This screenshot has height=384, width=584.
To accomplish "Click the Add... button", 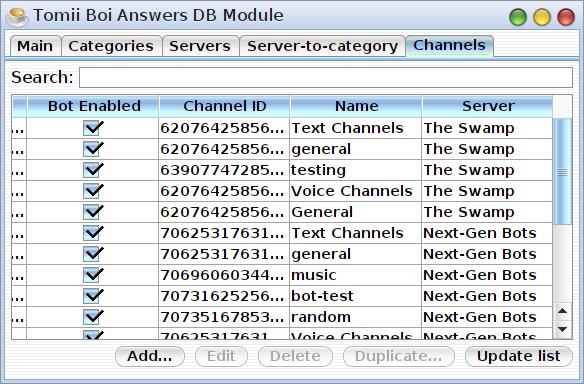I will [150, 356].
